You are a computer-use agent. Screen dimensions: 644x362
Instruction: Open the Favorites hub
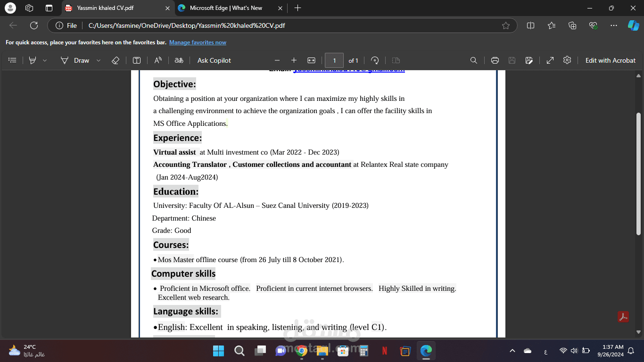pyautogui.click(x=552, y=25)
